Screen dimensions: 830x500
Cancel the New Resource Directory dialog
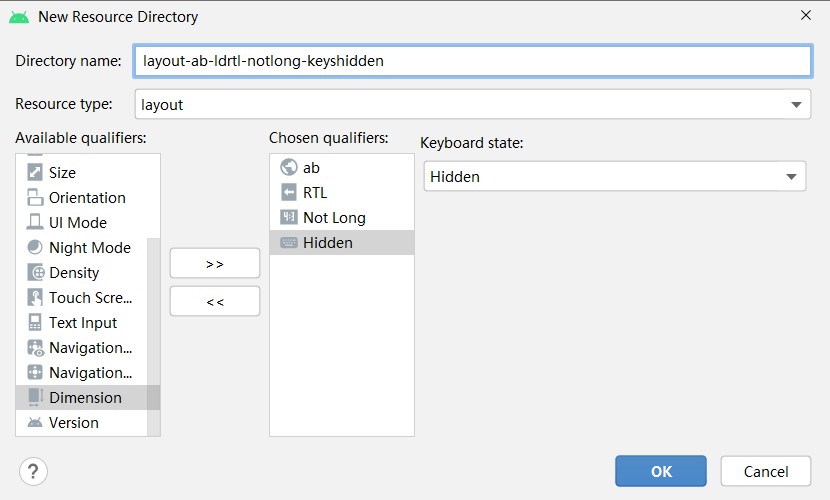(x=765, y=471)
